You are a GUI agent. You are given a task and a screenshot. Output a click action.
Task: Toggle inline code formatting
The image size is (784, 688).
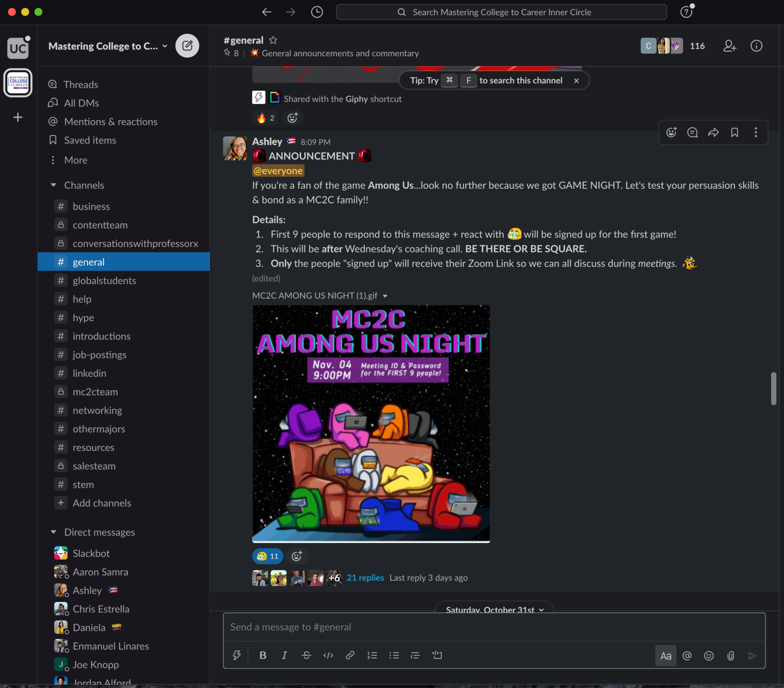(328, 656)
